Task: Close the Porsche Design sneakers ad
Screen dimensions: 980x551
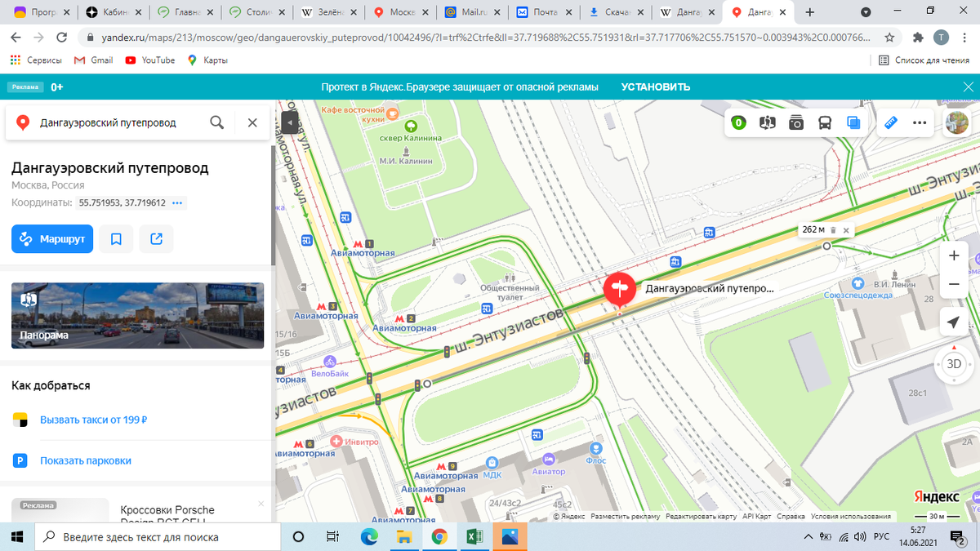Action: point(261,504)
